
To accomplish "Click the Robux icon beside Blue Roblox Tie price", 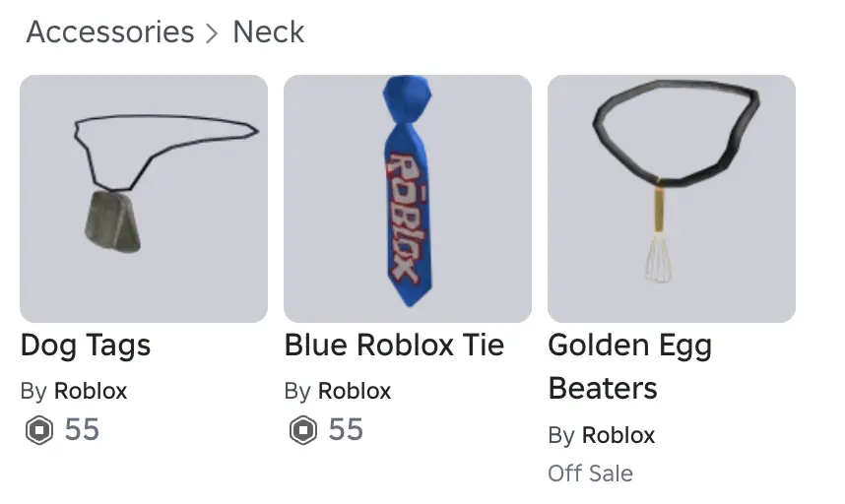I will tap(303, 430).
